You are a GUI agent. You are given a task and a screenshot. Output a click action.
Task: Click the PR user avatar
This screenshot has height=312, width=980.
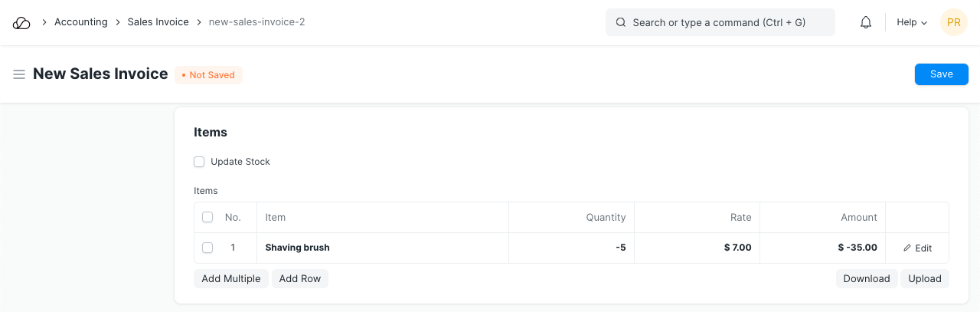(x=953, y=23)
